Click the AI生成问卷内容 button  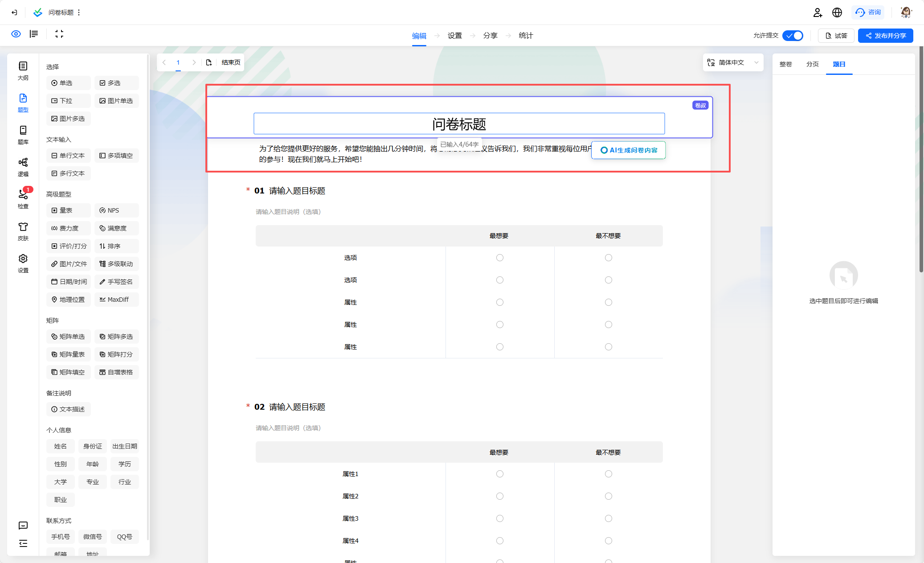point(629,150)
